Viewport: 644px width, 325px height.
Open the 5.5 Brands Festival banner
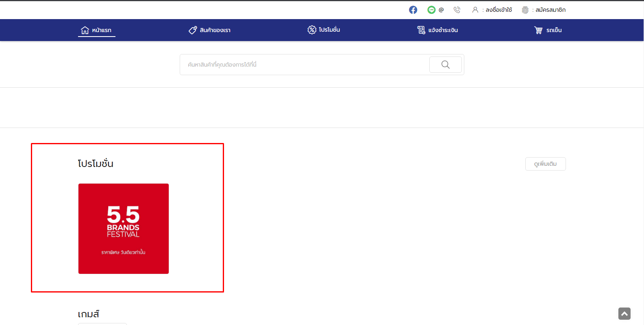(x=124, y=229)
